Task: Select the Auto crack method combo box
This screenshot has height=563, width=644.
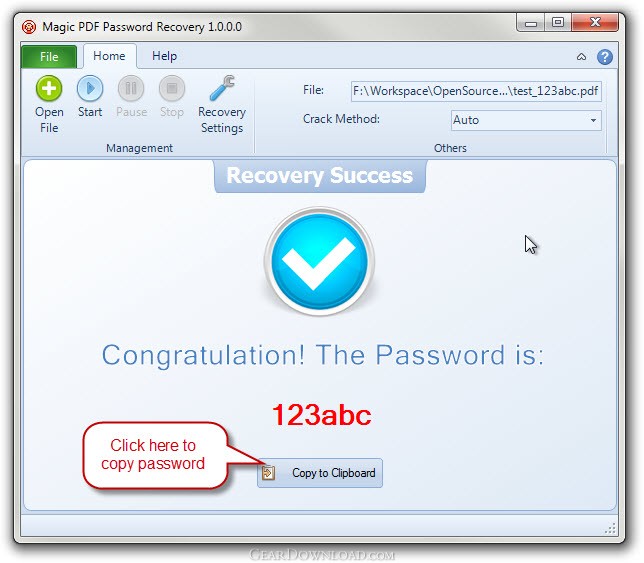Action: [526, 120]
